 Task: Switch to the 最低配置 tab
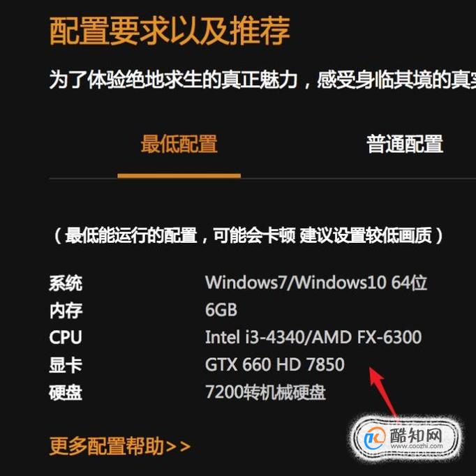179,144
